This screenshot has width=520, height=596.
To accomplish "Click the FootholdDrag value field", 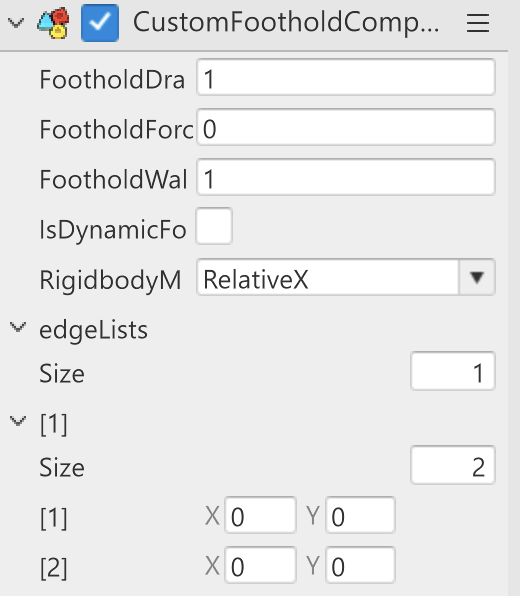I will 346,77.
